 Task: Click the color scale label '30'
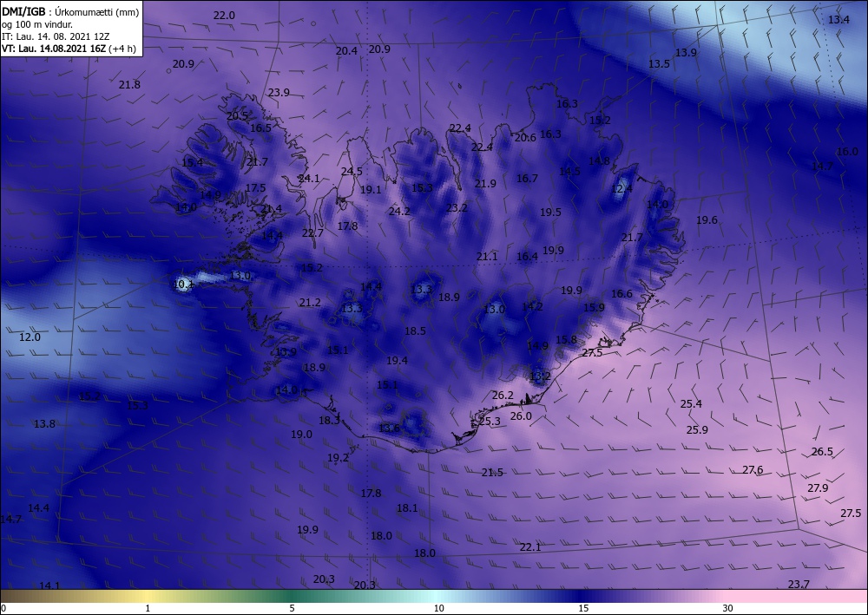click(727, 608)
